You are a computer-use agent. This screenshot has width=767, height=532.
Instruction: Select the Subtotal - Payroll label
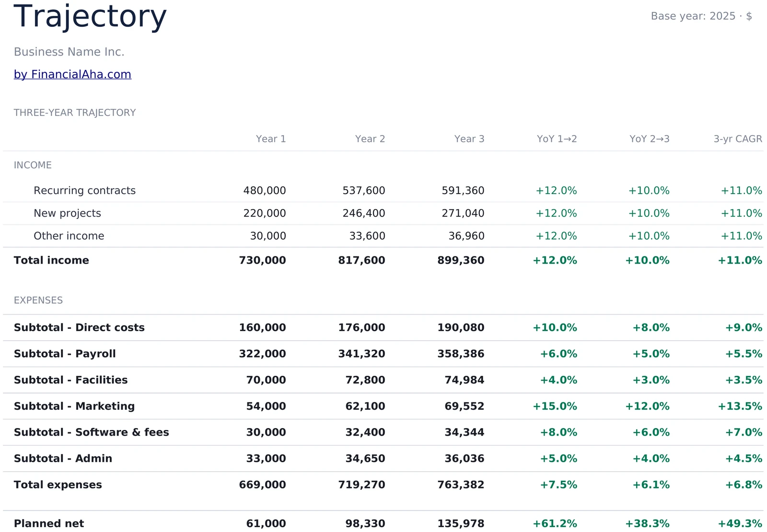65,354
